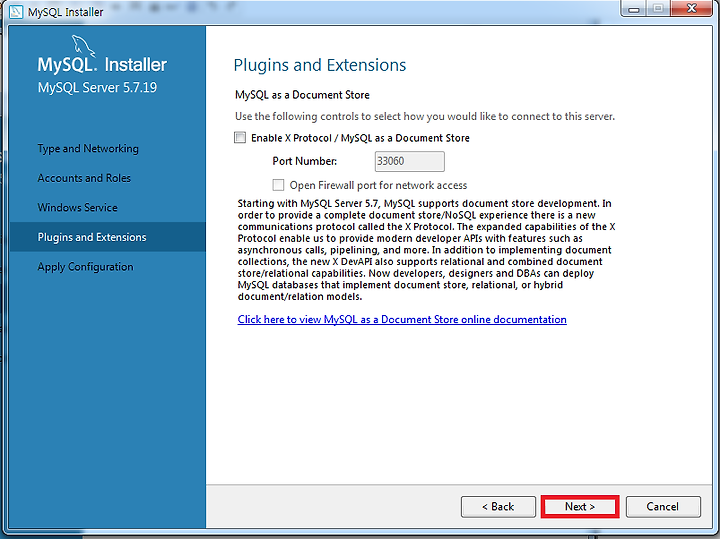The image size is (720, 539).
Task: Click the 'Plugins and Extensions' page heading
Action: tap(320, 65)
